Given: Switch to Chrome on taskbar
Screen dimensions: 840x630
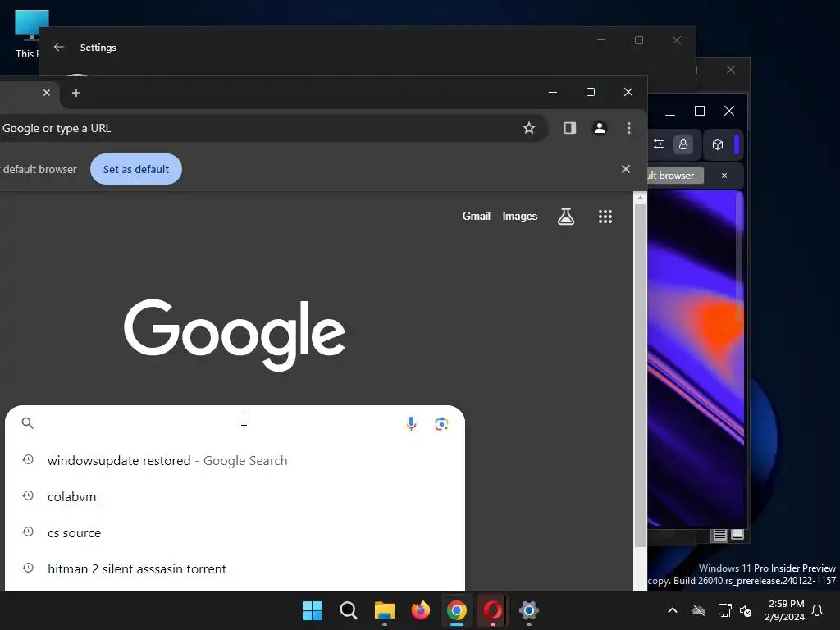Looking at the screenshot, I should coord(456,610).
